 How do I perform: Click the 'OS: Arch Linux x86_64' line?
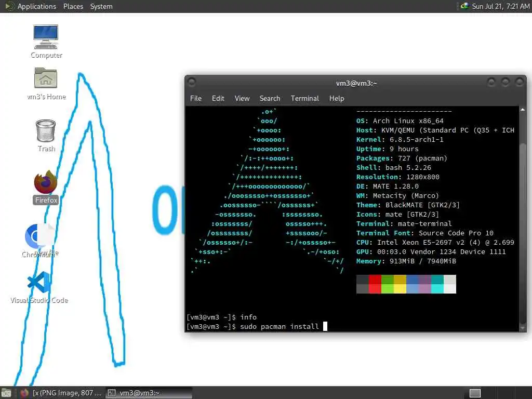point(400,121)
